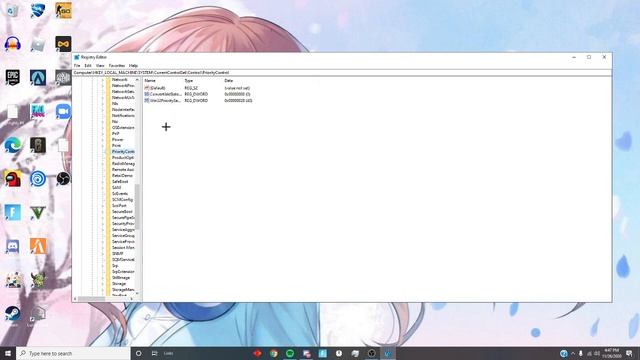640x360 pixels.
Task: Expand the SafeBoot registry key
Action: (103, 182)
